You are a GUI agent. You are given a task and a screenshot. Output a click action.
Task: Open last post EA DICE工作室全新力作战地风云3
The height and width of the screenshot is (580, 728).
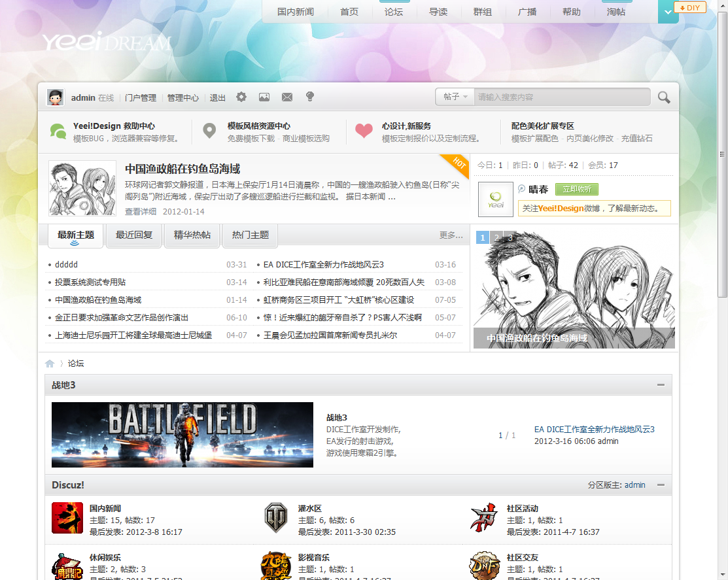[595, 430]
